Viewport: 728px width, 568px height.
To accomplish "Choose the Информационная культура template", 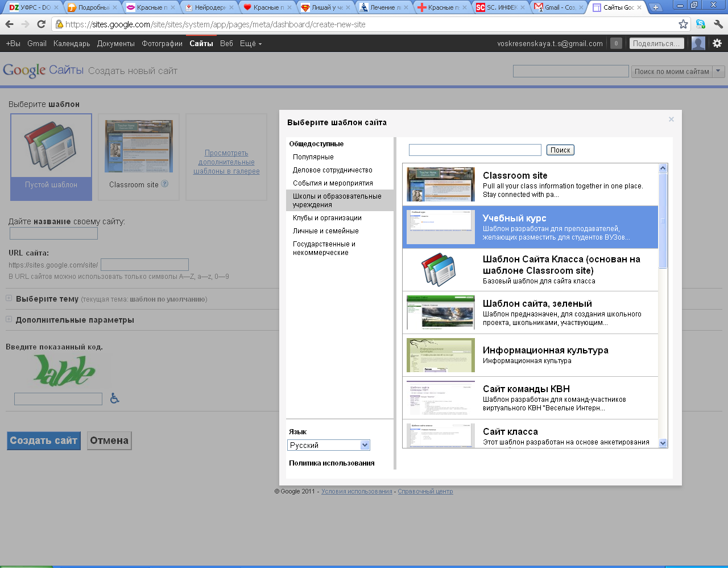I will tap(530, 355).
